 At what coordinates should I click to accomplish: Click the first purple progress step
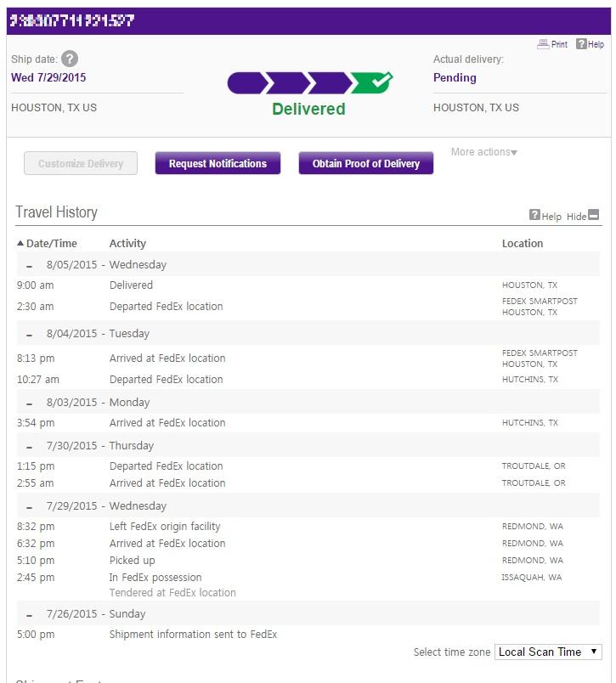point(246,82)
